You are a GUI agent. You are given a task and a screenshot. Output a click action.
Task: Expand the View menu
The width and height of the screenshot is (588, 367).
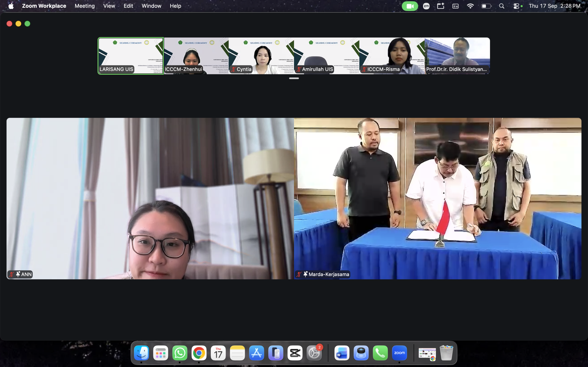tap(109, 6)
